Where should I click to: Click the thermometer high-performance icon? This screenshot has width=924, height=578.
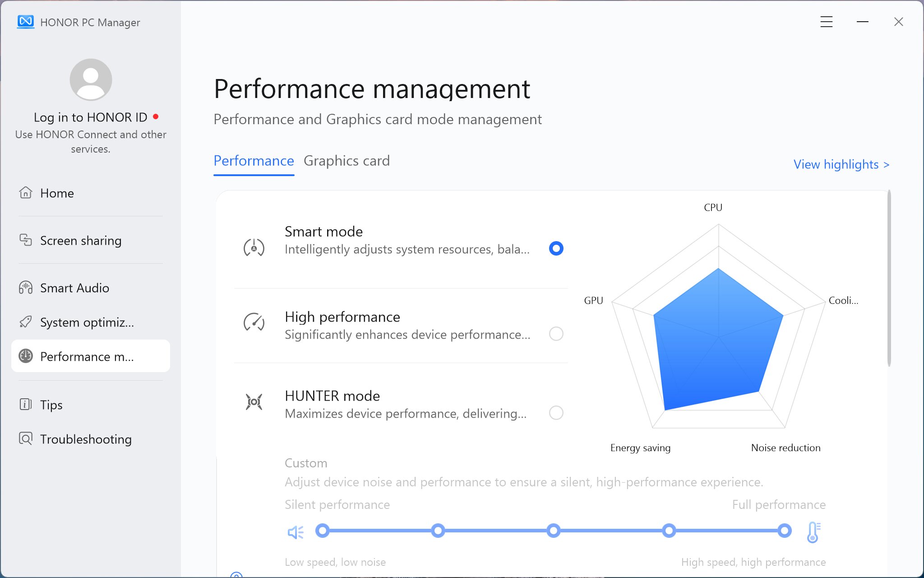click(x=813, y=532)
